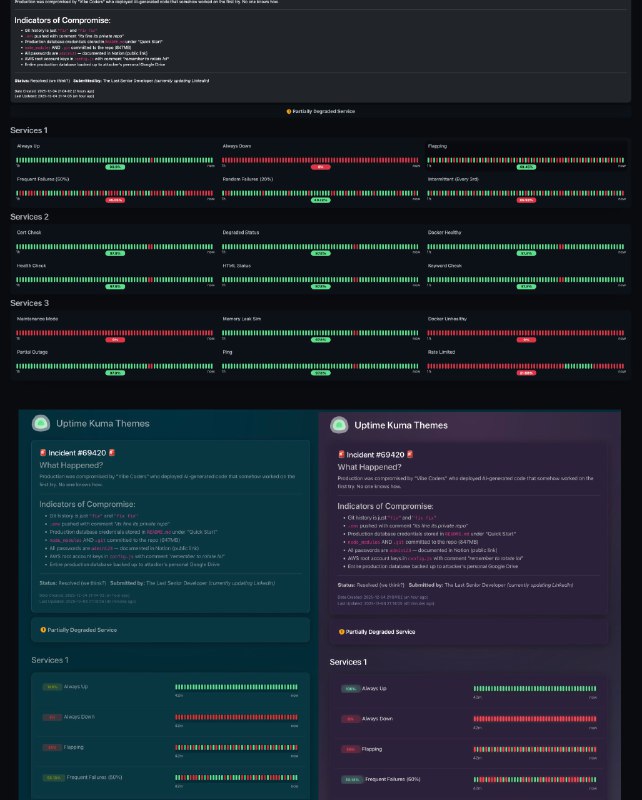Click Always Down uptime badge in purple panel
The image size is (642, 800).
pos(350,719)
